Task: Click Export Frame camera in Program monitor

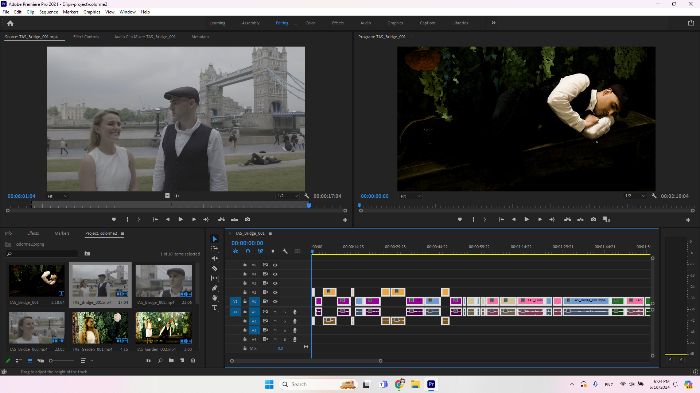Action: coord(593,219)
